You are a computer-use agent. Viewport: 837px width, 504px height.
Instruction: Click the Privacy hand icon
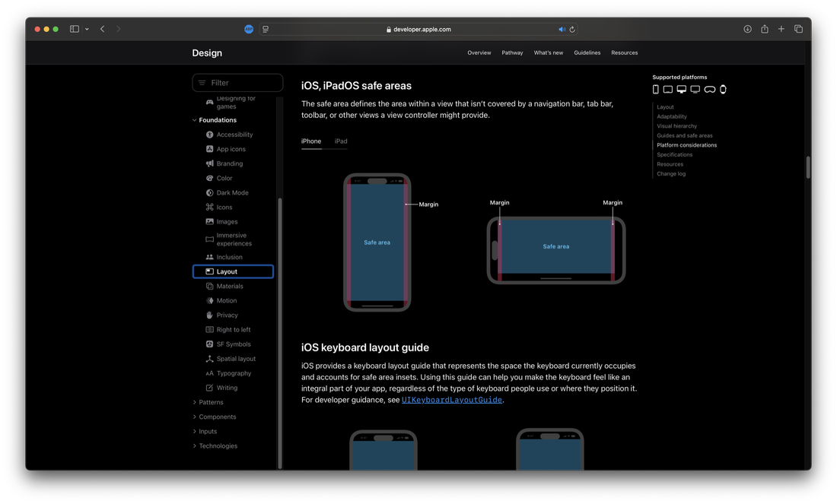point(210,315)
